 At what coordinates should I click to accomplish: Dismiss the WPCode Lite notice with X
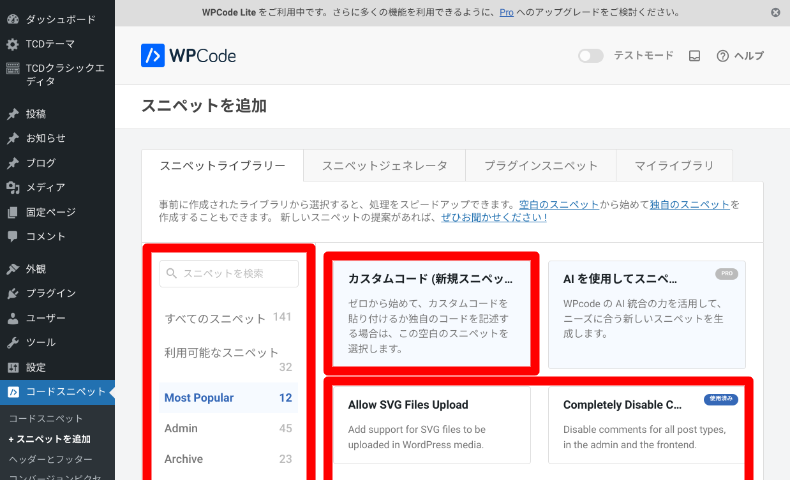(775, 13)
